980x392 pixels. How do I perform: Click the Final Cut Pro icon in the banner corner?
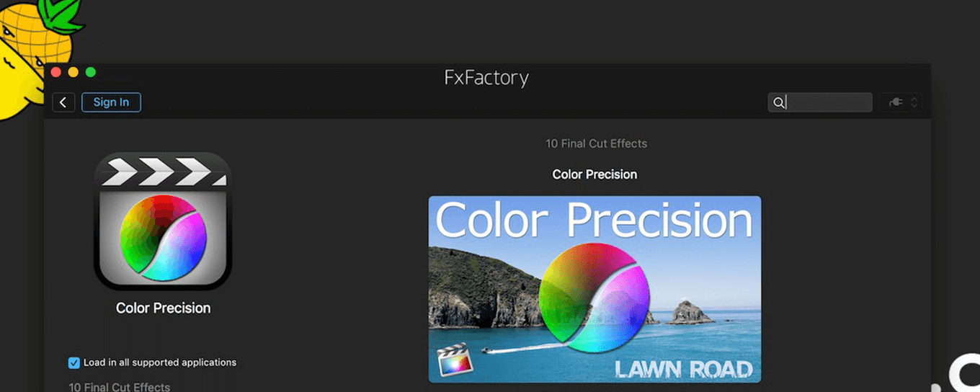coord(453,362)
